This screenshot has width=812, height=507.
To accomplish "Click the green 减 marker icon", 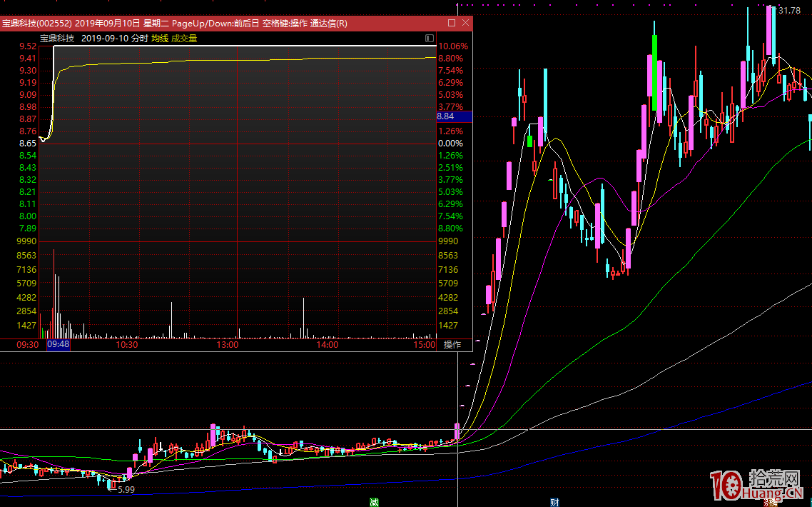I will tap(374, 502).
